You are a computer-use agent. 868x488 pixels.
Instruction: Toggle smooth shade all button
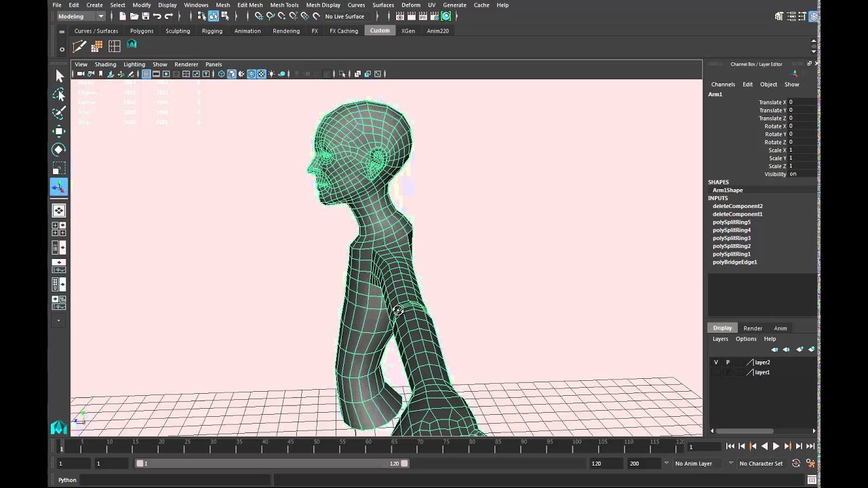coord(231,73)
